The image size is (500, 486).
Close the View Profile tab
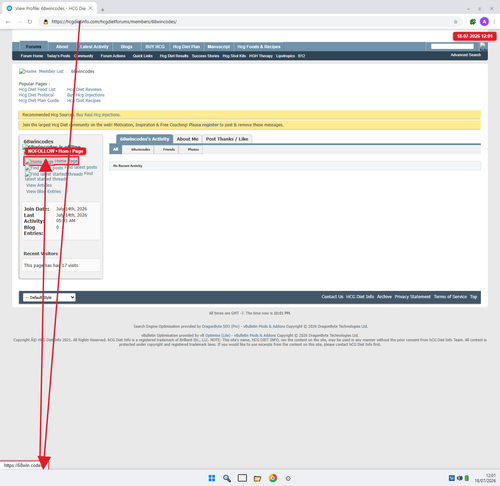90,8
